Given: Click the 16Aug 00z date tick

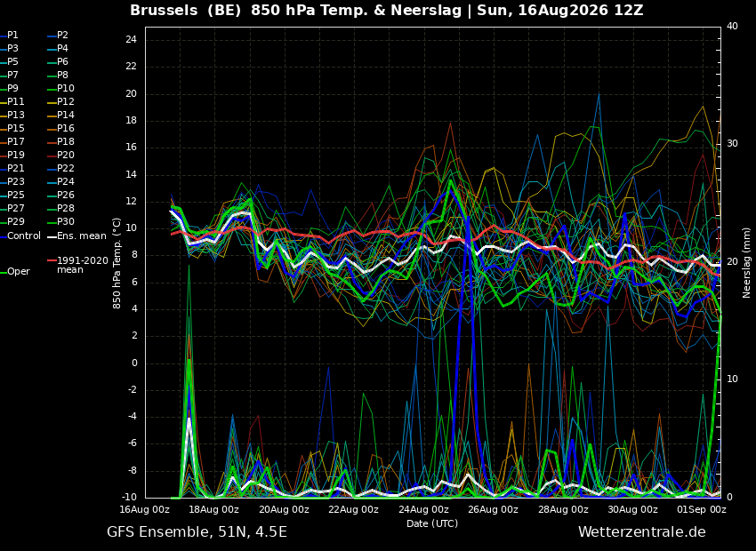Looking at the screenshot, I should pos(145,509).
